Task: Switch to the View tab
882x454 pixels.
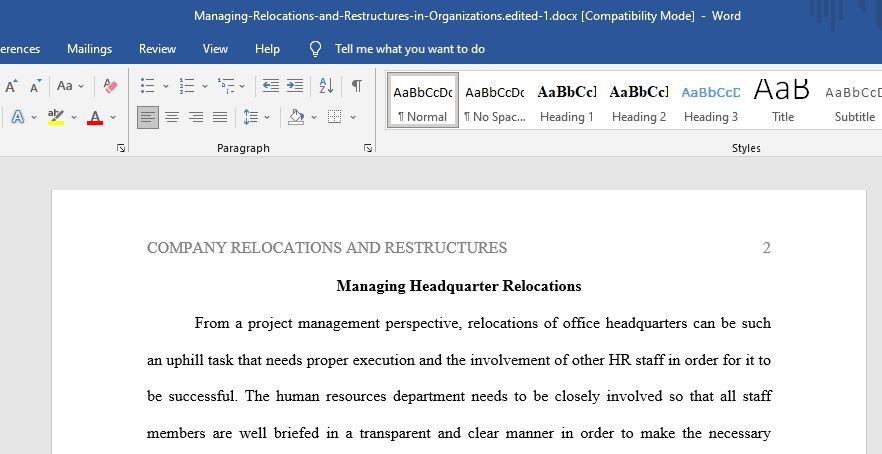Action: (x=215, y=49)
